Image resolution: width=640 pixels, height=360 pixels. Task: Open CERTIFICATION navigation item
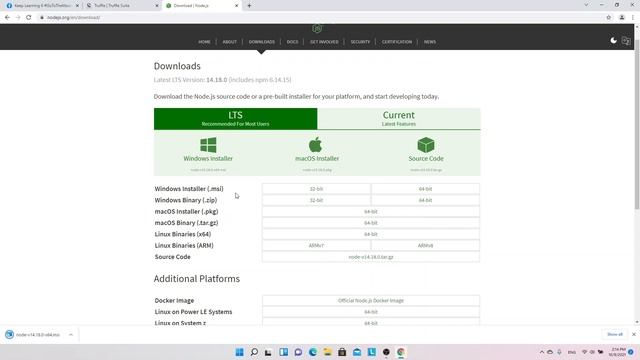pyautogui.click(x=397, y=42)
